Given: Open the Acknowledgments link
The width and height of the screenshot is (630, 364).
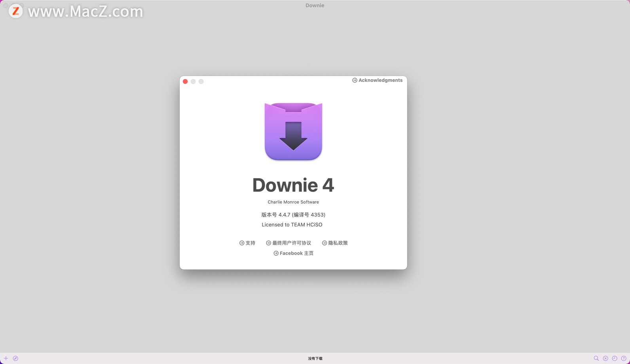Looking at the screenshot, I should [x=377, y=80].
